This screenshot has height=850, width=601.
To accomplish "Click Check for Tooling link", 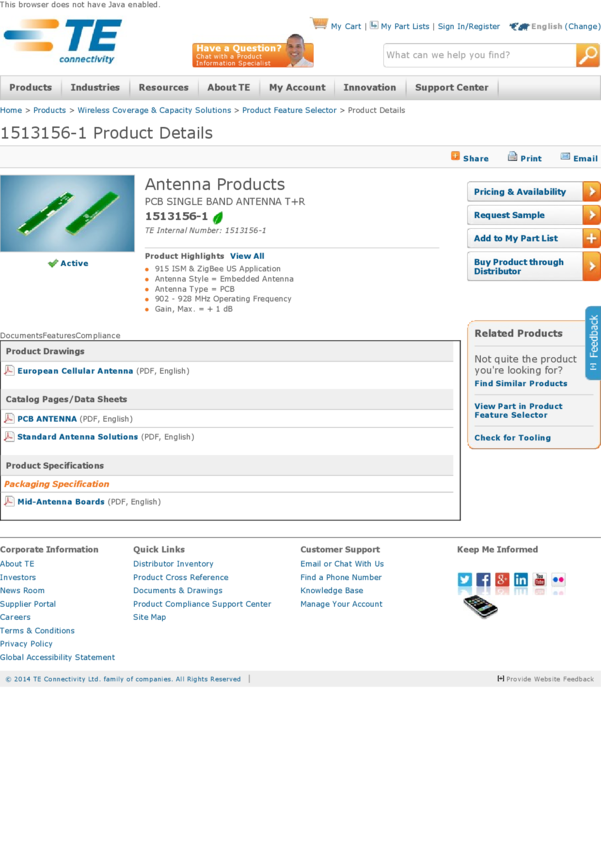I will coord(512,437).
